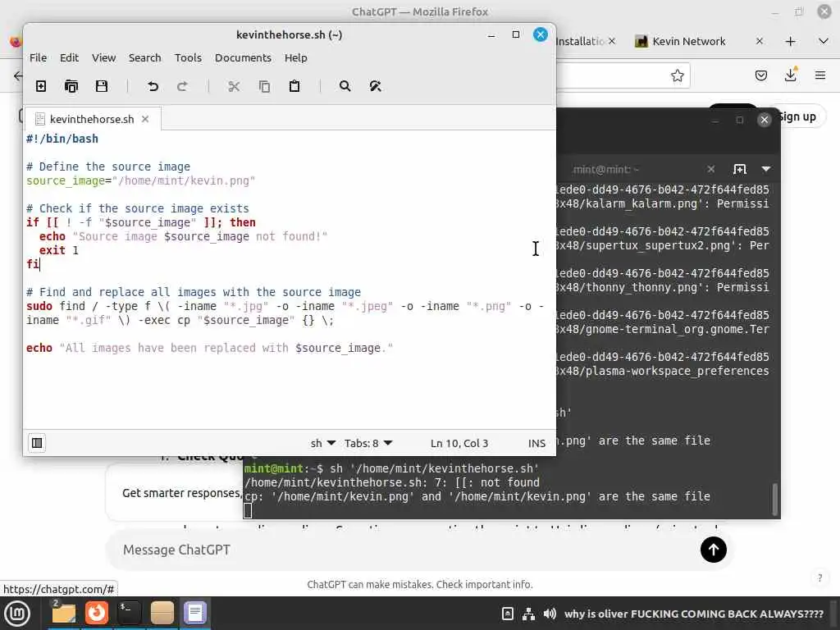Screen dimensions: 840x630
Task: Click the shebang line #!/bin/bash
Action: [x=62, y=139]
